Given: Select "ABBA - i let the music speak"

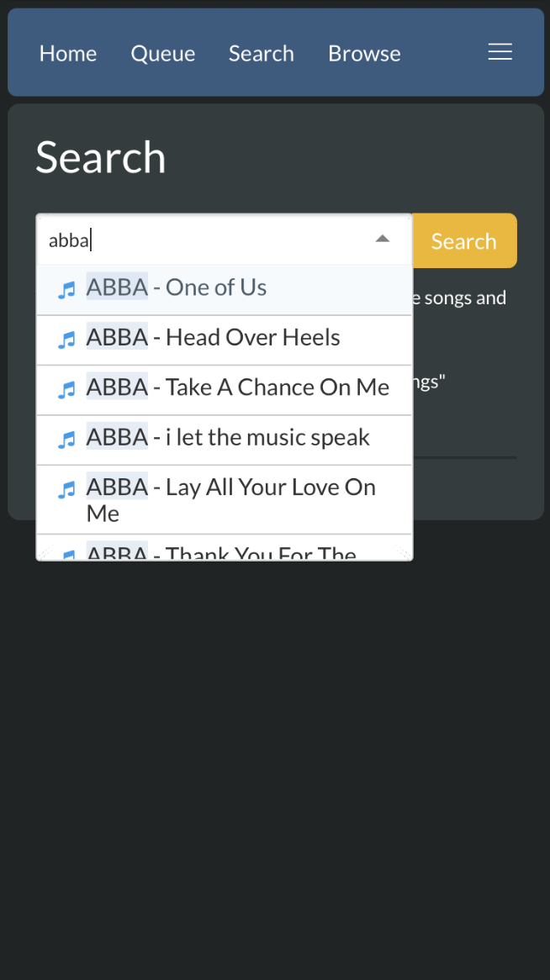Looking at the screenshot, I should pyautogui.click(x=228, y=438).
